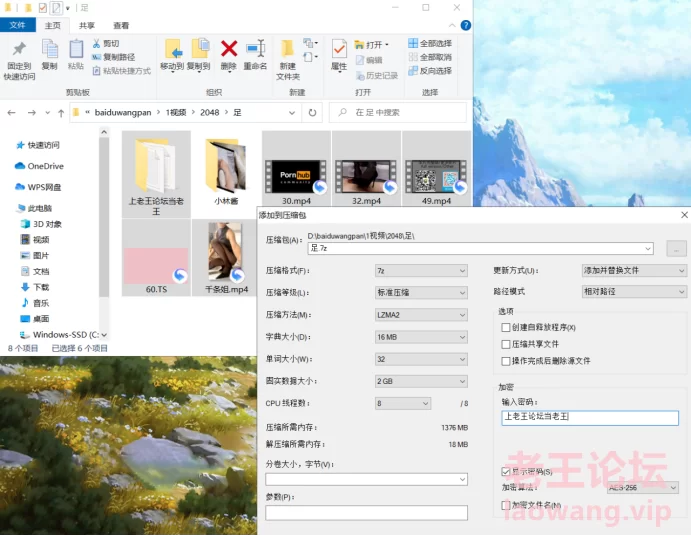
Task: Open the Path mode (路径模式) dropdown
Action: click(x=634, y=291)
